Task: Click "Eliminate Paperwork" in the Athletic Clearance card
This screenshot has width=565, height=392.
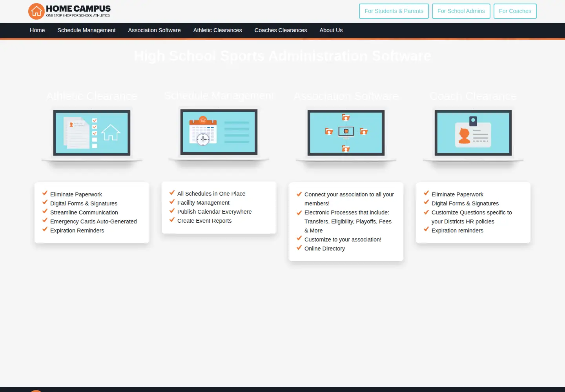Action: point(76,194)
